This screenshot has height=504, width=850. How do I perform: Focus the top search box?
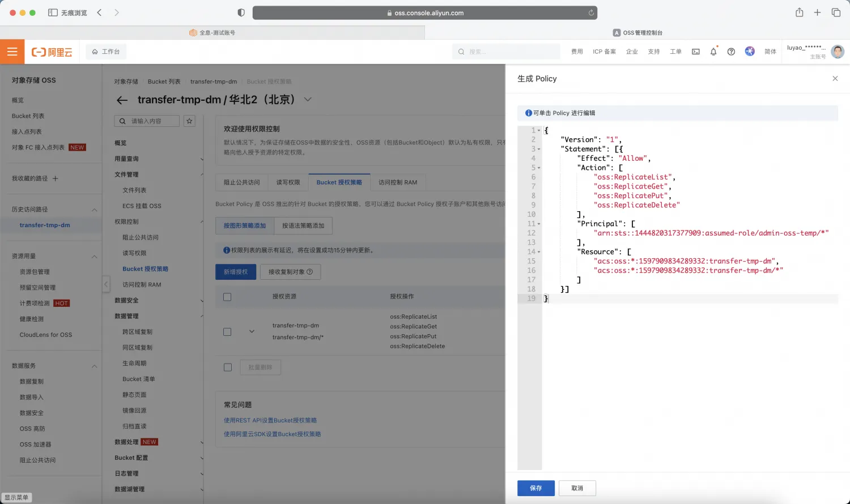tap(506, 52)
